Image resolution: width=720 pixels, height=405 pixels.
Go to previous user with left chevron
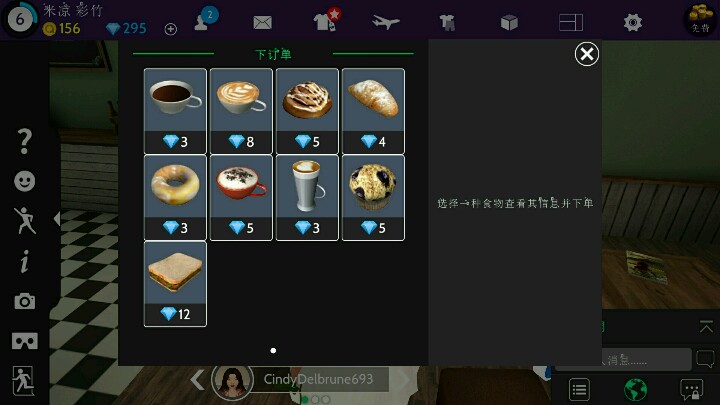pos(197,380)
